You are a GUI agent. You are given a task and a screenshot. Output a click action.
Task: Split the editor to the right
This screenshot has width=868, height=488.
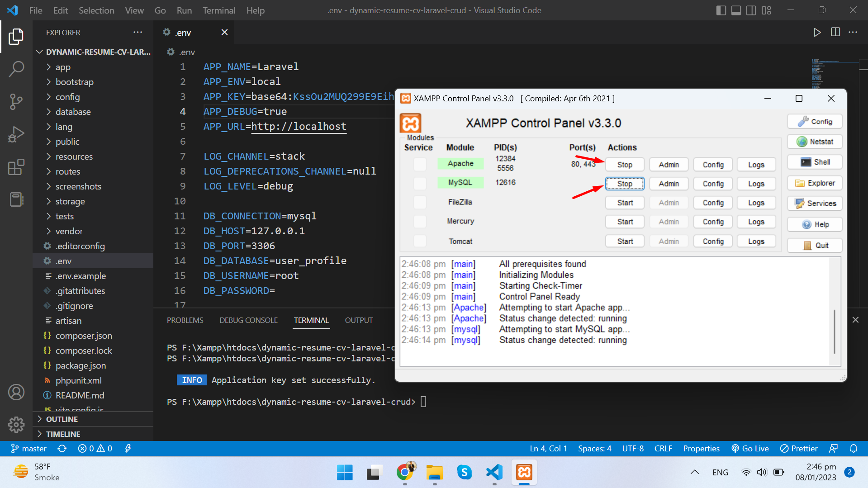pos(835,32)
